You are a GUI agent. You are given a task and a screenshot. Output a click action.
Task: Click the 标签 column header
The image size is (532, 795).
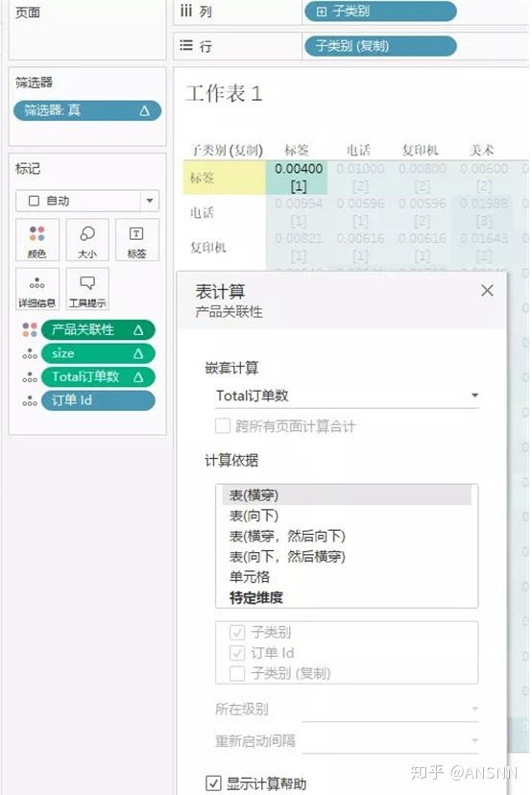point(297,150)
